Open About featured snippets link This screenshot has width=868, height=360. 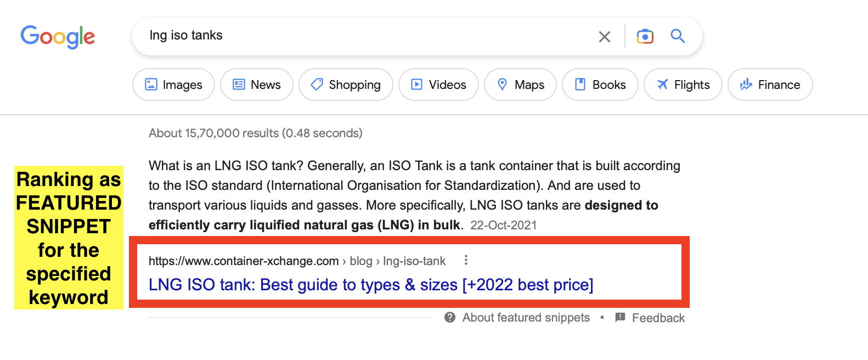(526, 318)
